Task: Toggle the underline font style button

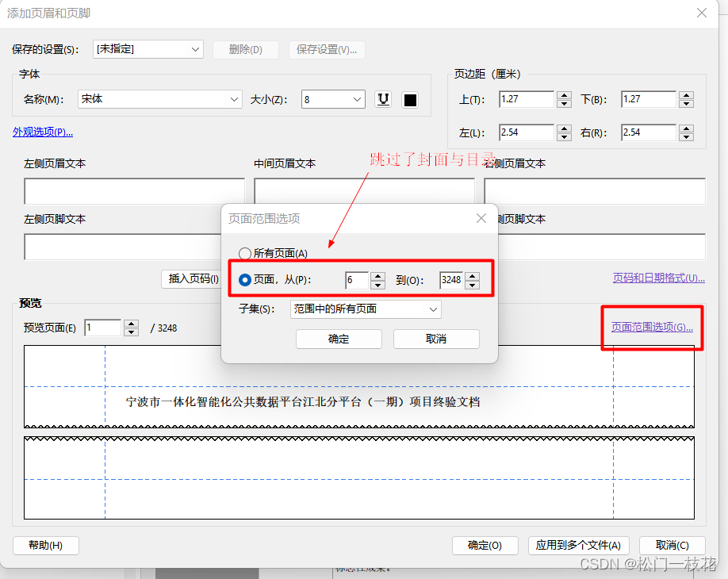Action: click(x=383, y=99)
